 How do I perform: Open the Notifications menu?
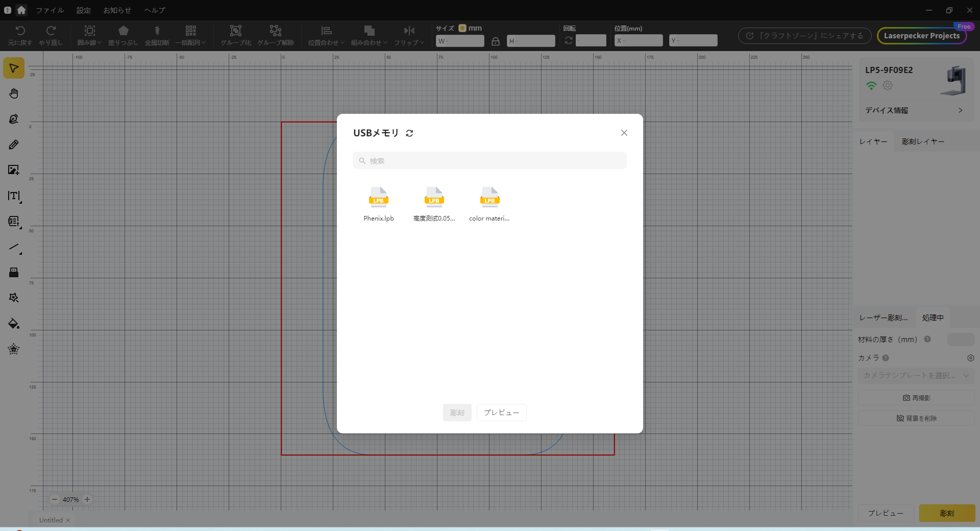pyautogui.click(x=117, y=10)
